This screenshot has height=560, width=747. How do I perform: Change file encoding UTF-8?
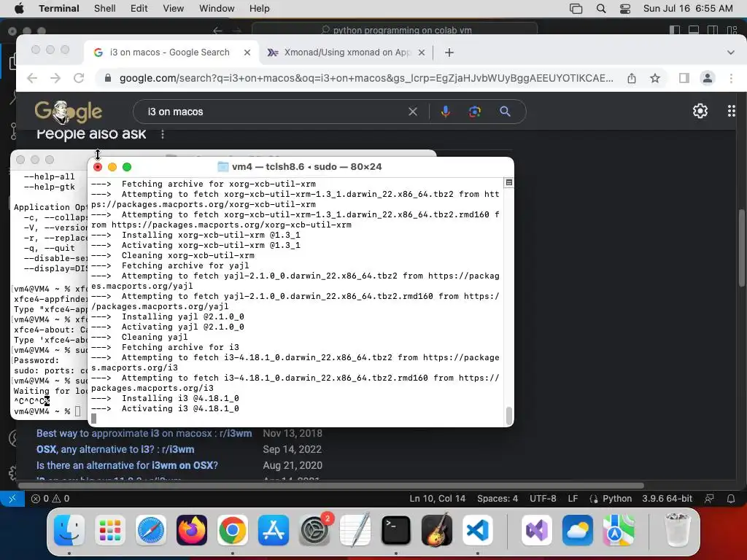point(543,499)
